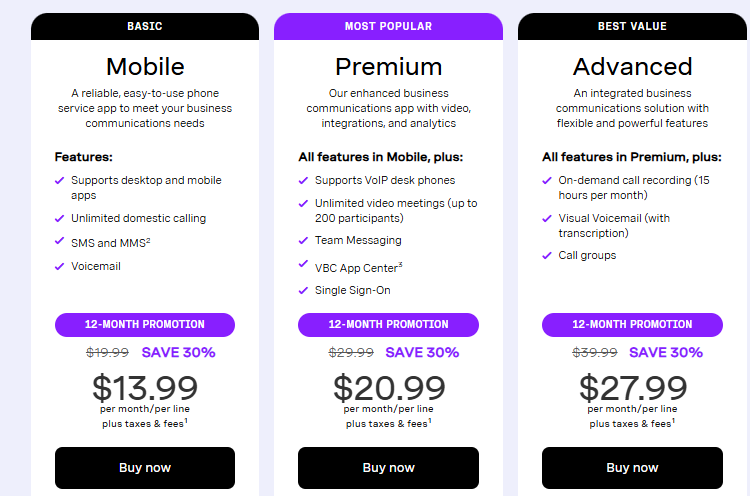Click the VBC App Center feature text
Viewport: 750px width, 496px height.
pyautogui.click(x=358, y=267)
